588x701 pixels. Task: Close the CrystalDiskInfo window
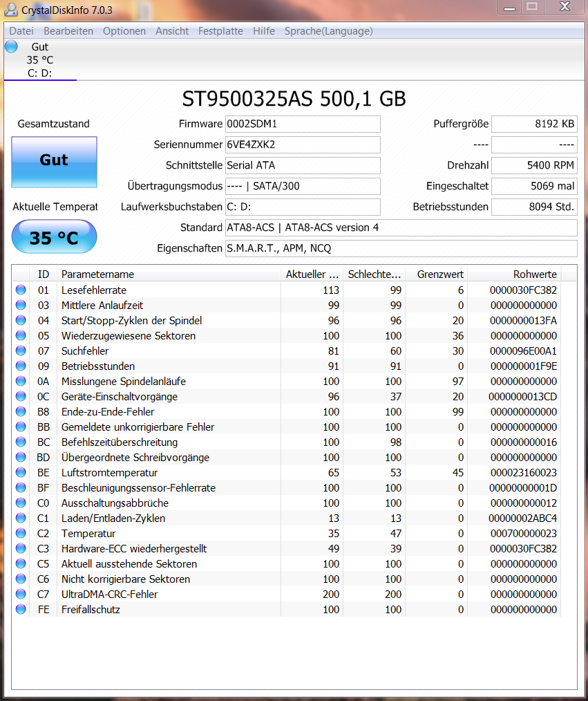coord(565,7)
